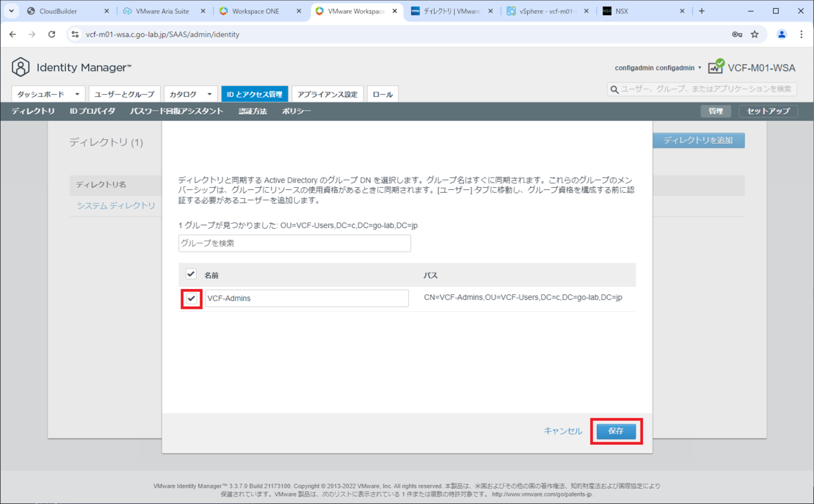This screenshot has height=504, width=814.
Task: View site information icon in address bar
Action: point(75,34)
